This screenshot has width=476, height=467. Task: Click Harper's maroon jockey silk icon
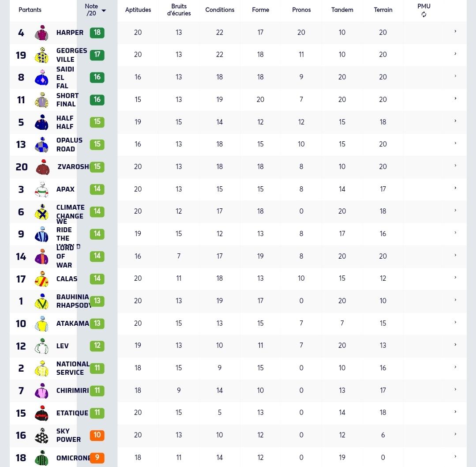42,33
